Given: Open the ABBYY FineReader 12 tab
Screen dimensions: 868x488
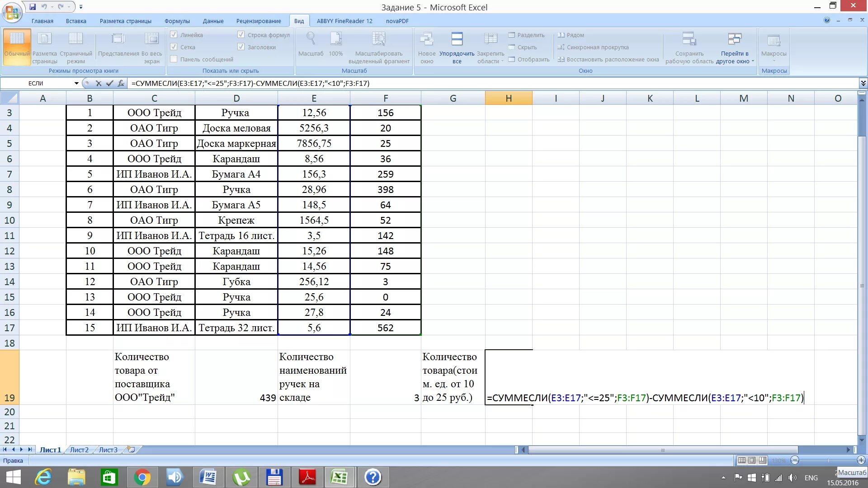Looking at the screenshot, I should (x=344, y=21).
